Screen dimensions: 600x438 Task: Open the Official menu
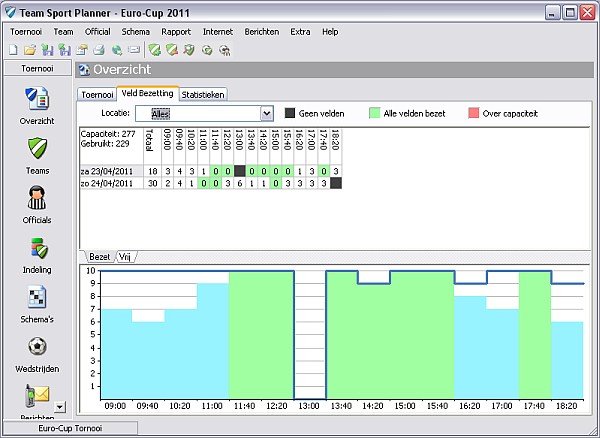pos(98,32)
